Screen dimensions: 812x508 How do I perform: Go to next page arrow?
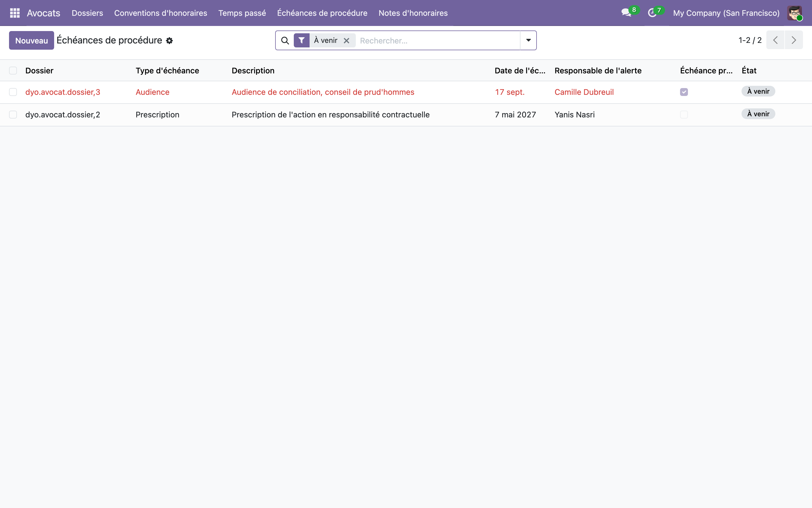794,40
